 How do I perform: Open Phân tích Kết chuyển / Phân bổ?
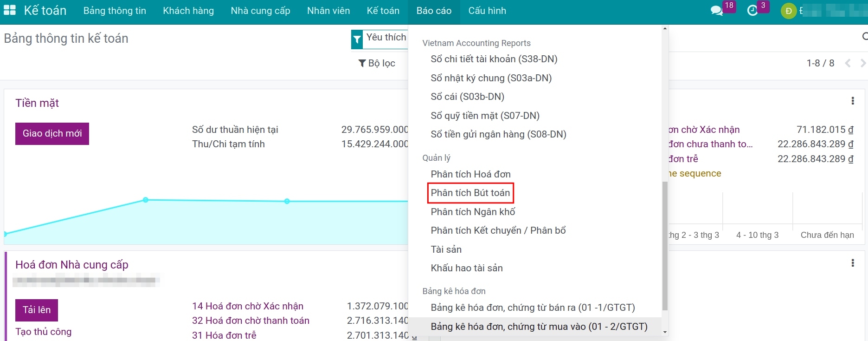(x=498, y=230)
